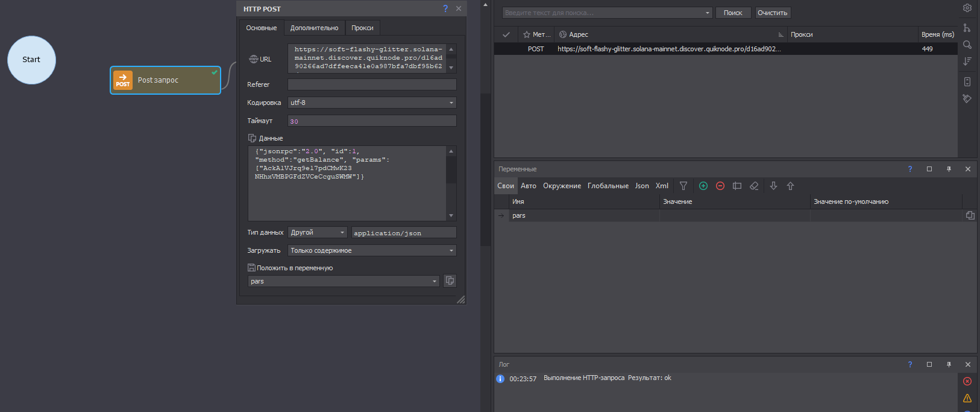
Task: Expand the Тип данных dropdown
Action: 317,232
